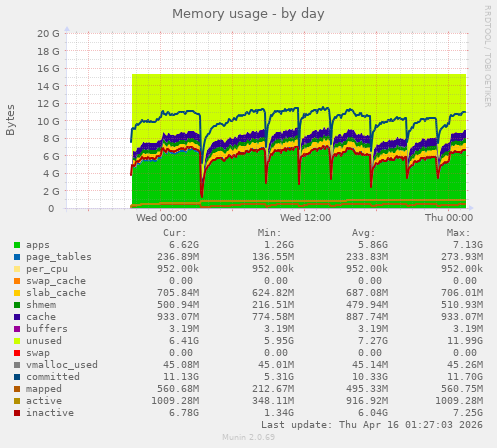The image size is (497, 448).
Task: Click the 'buffers' legend label
Action: pyautogui.click(x=47, y=329)
